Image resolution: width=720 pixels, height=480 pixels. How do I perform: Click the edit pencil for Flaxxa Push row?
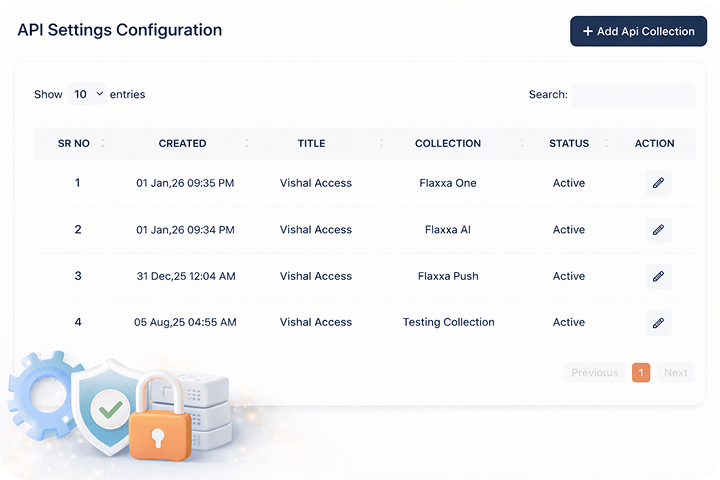(x=657, y=276)
